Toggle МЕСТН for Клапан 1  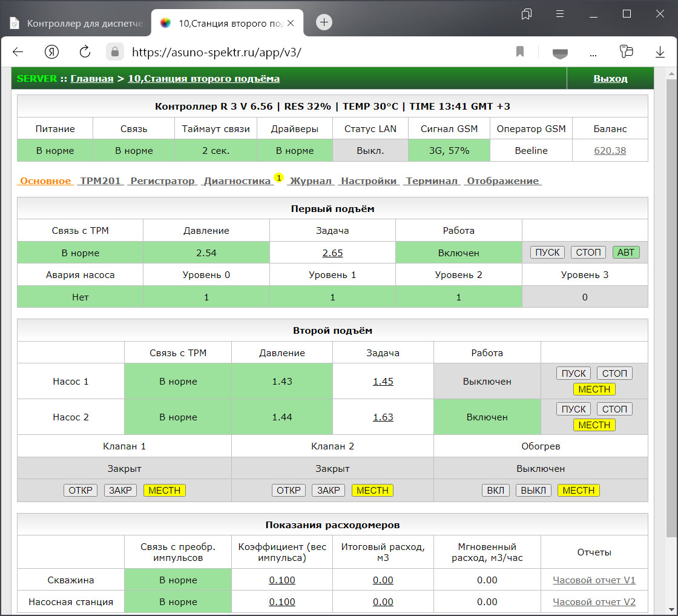[x=164, y=491]
